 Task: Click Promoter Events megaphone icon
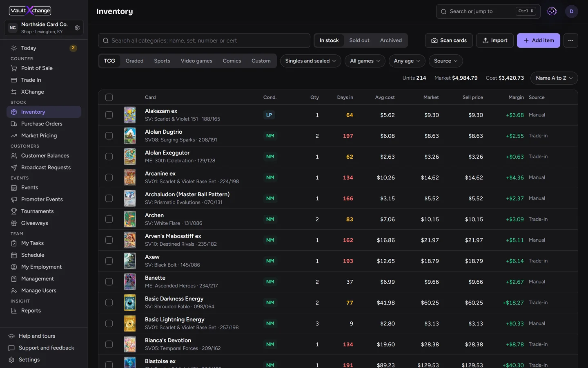click(14, 200)
